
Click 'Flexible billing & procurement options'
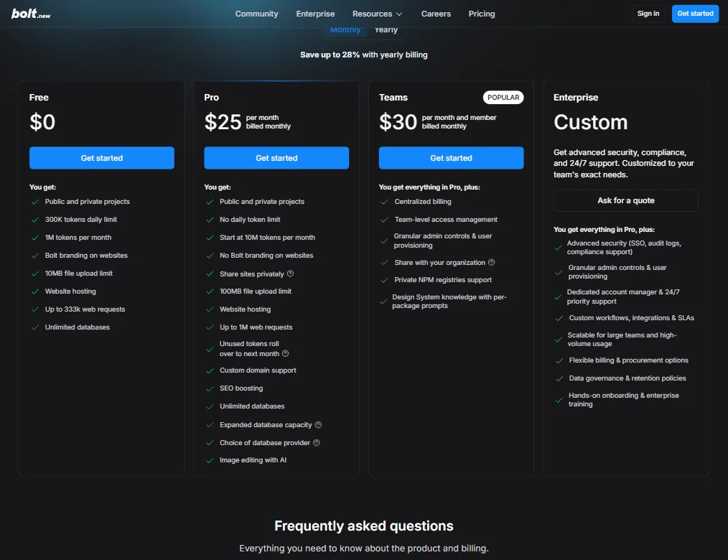(629, 360)
